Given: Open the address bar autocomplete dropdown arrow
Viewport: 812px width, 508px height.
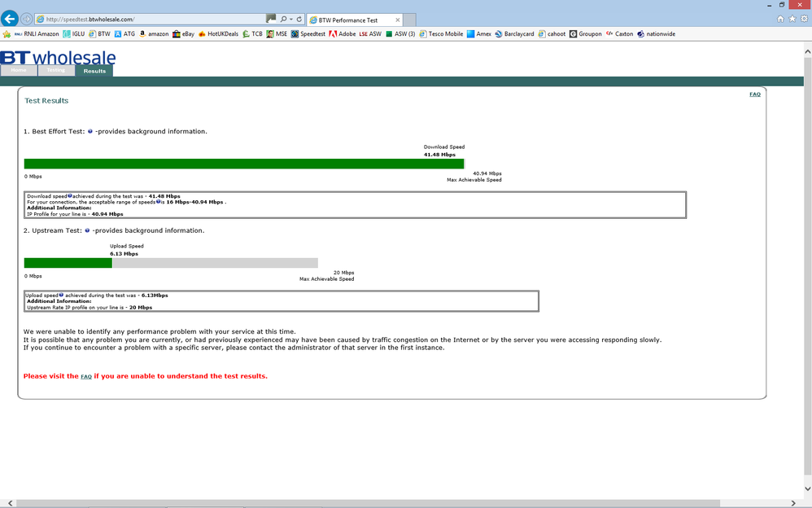Looking at the screenshot, I should click(291, 20).
